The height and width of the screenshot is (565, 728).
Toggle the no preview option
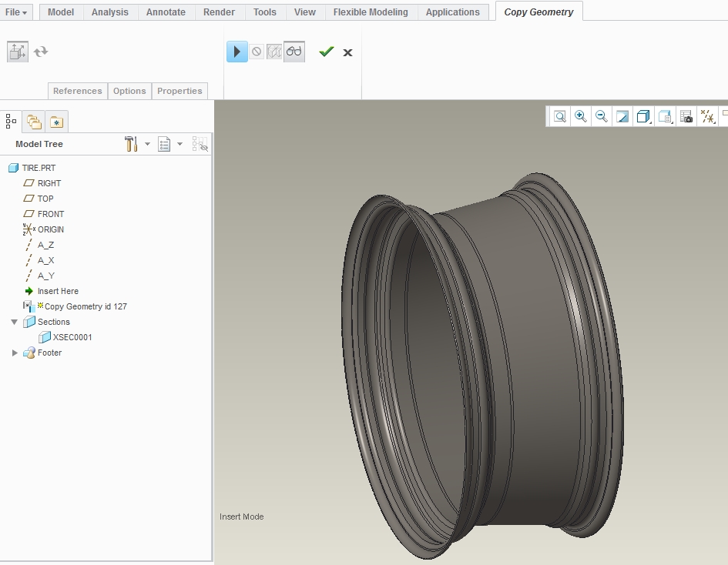point(257,52)
